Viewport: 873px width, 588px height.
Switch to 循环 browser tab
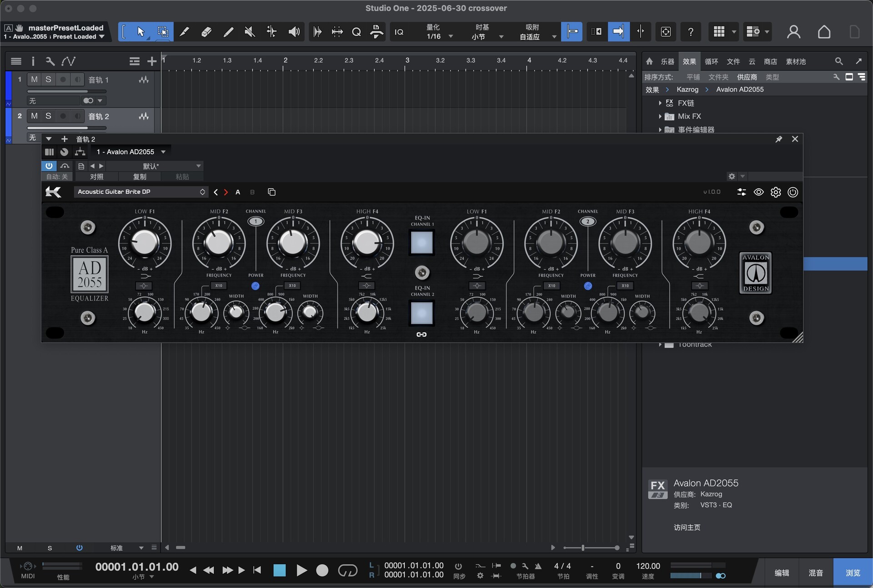point(711,61)
